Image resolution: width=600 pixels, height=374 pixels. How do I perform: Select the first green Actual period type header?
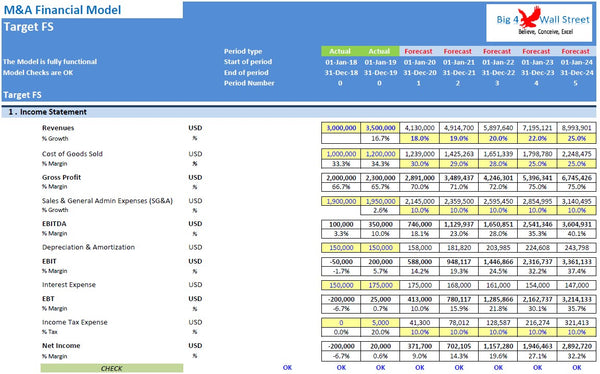click(x=340, y=51)
